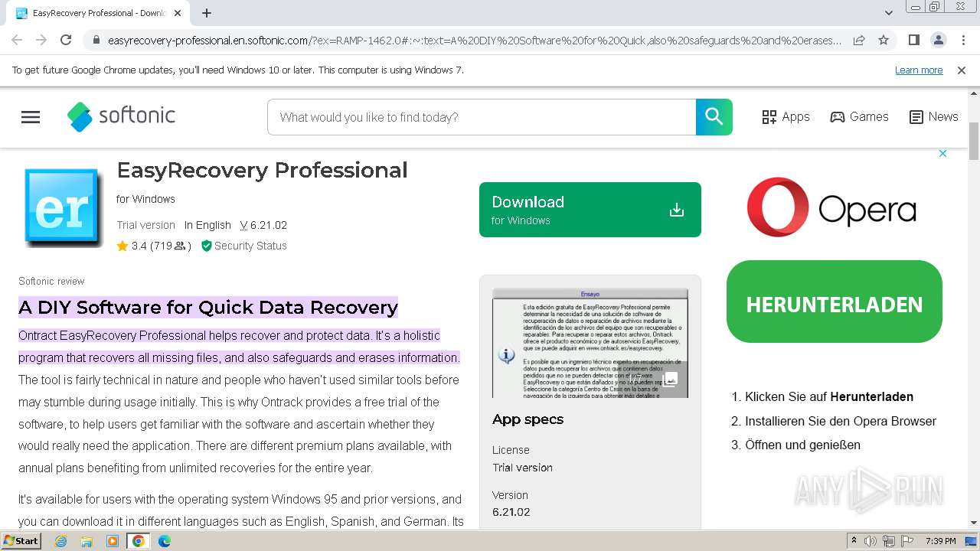Click the Opera logo ad

pyautogui.click(x=831, y=207)
